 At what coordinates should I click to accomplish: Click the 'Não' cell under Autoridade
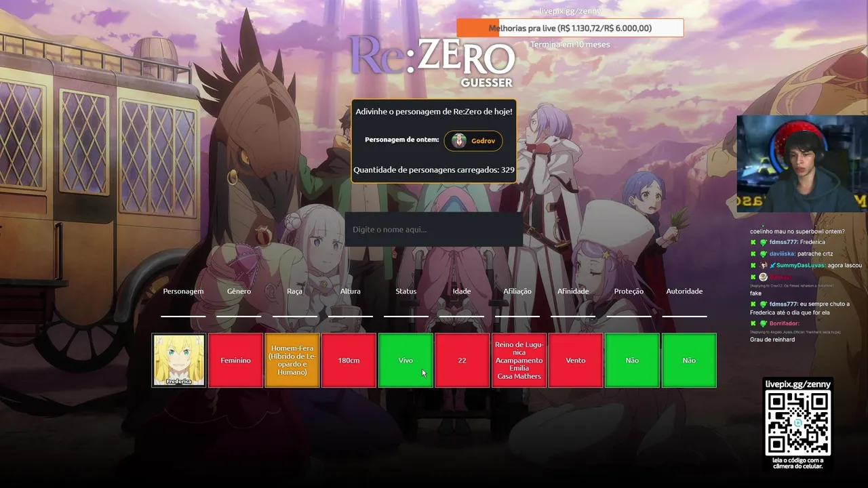[689, 360]
